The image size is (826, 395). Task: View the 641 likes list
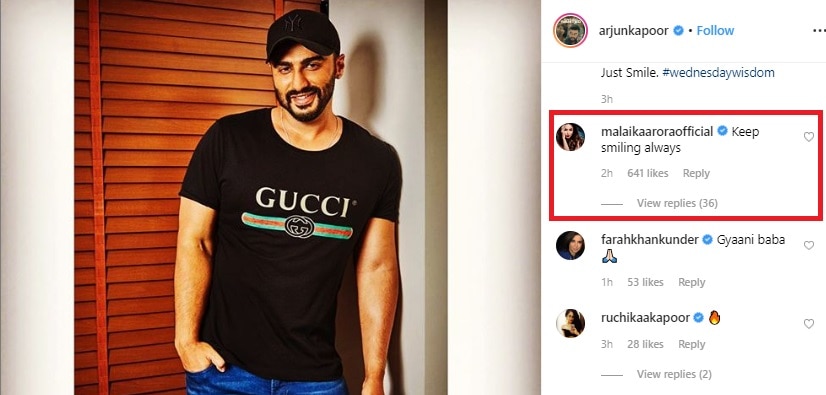coord(647,173)
